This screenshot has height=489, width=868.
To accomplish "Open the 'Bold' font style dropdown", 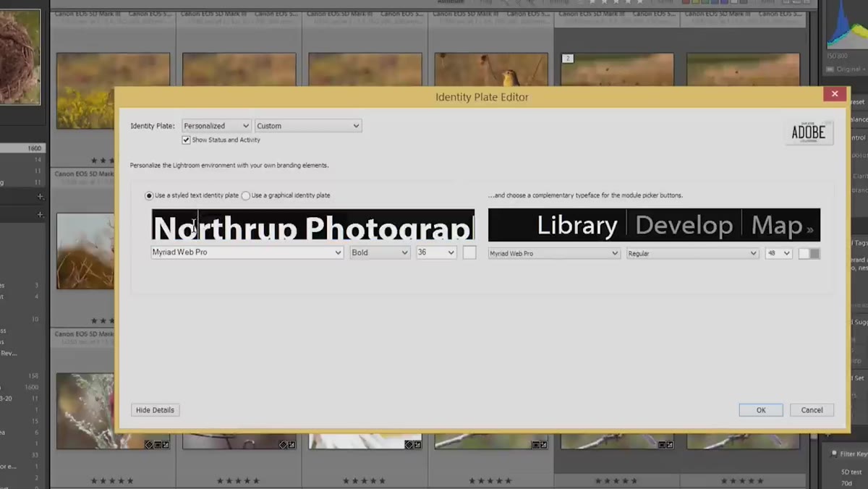I will (380, 252).
